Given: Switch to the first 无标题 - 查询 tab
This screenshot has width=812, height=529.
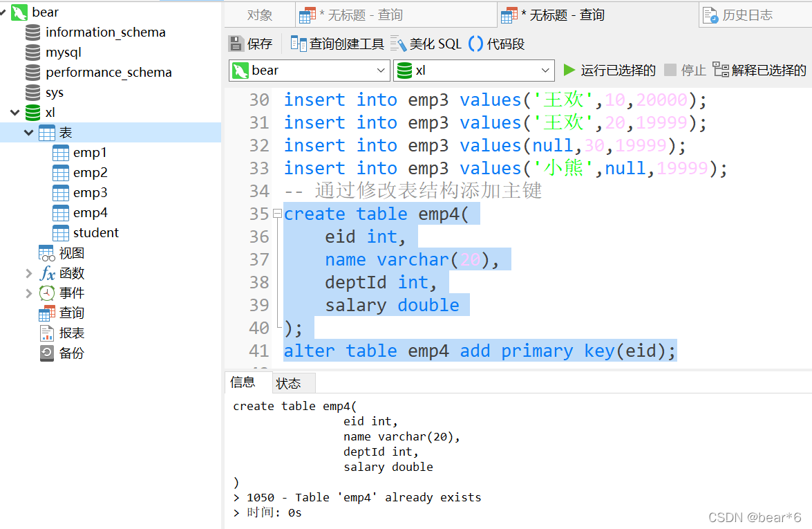Looking at the screenshot, I should tap(397, 15).
